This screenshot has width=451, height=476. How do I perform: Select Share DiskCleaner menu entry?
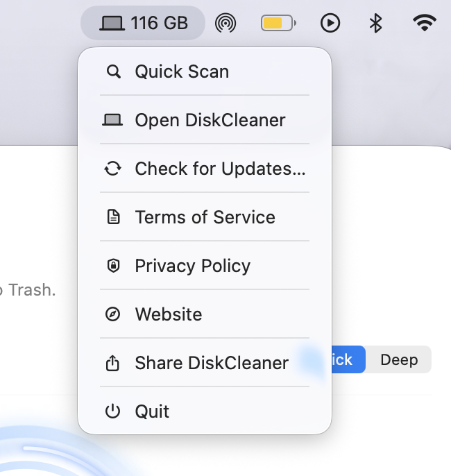point(205,362)
